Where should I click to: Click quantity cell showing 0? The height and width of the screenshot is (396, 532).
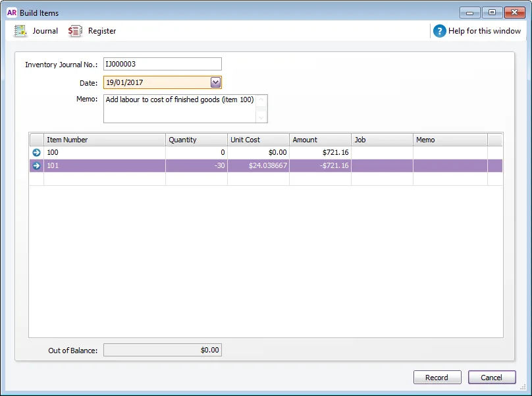(196, 152)
